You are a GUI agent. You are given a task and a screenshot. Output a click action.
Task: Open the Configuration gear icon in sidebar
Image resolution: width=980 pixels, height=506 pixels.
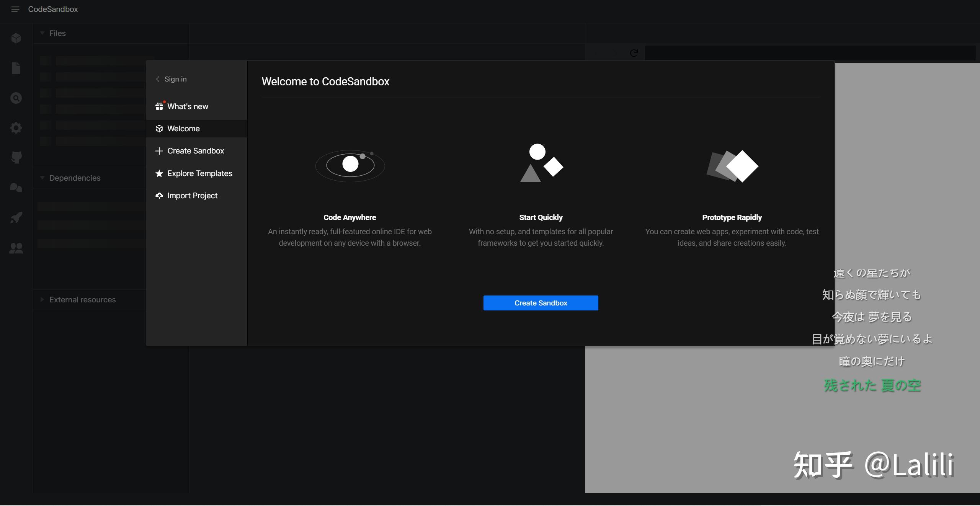tap(16, 128)
